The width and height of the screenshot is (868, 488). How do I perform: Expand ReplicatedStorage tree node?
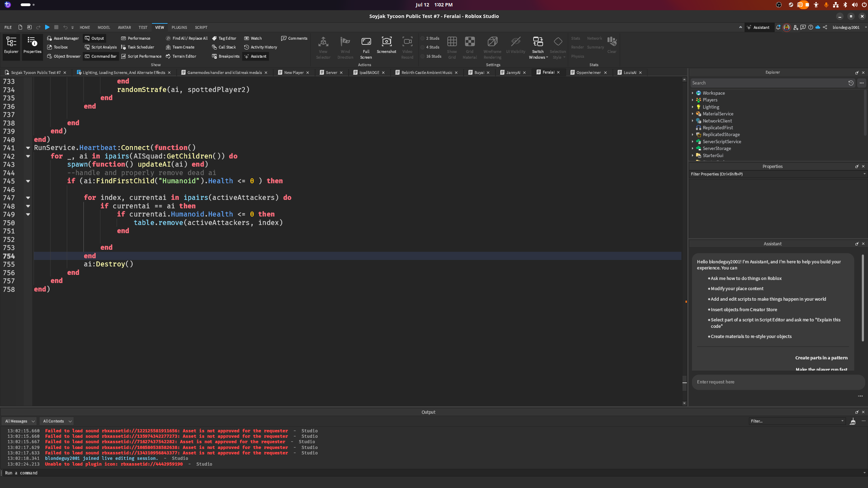click(693, 134)
